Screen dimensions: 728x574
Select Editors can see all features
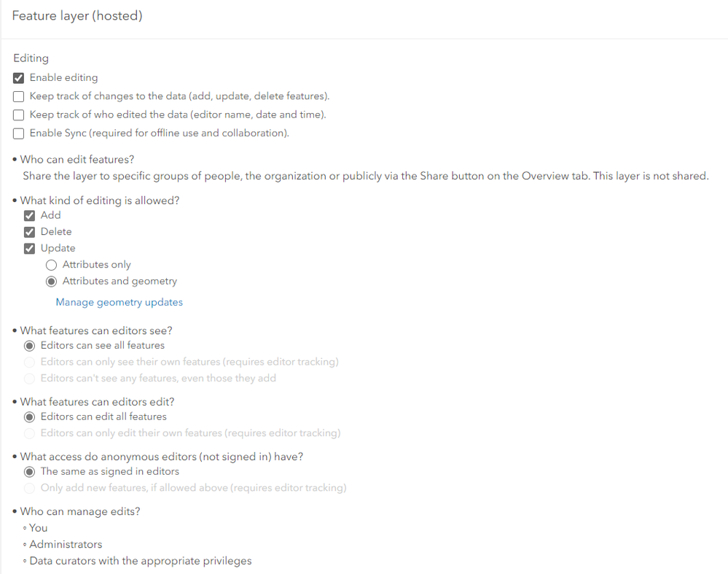pos(30,346)
